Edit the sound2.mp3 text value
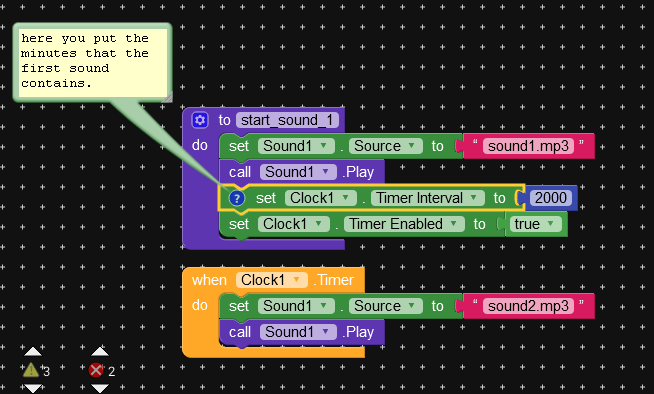The image size is (654, 394). click(528, 306)
